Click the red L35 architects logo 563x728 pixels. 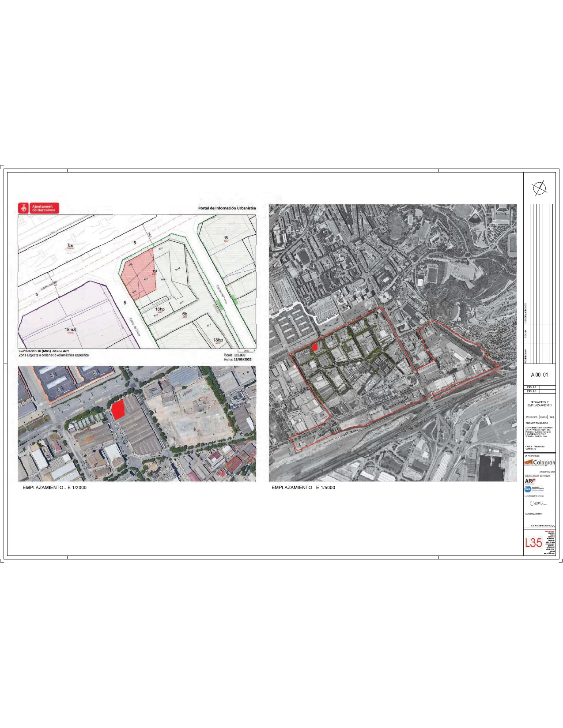[533, 542]
